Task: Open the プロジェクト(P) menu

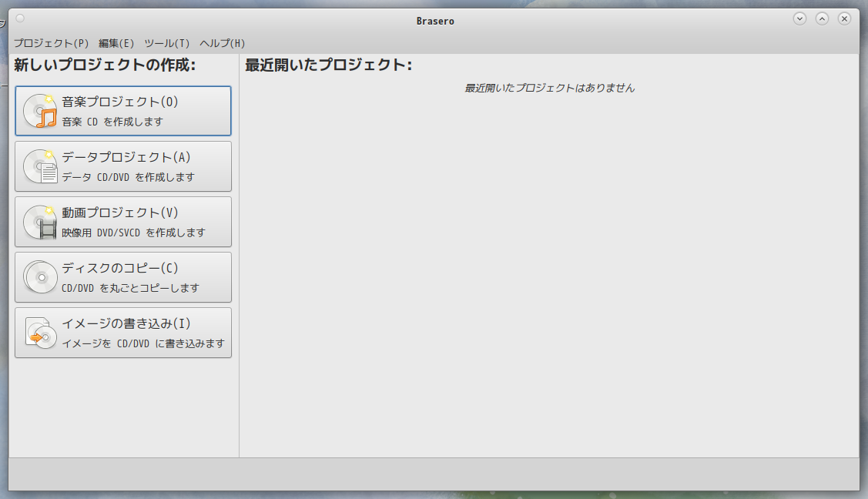Action: pyautogui.click(x=51, y=43)
